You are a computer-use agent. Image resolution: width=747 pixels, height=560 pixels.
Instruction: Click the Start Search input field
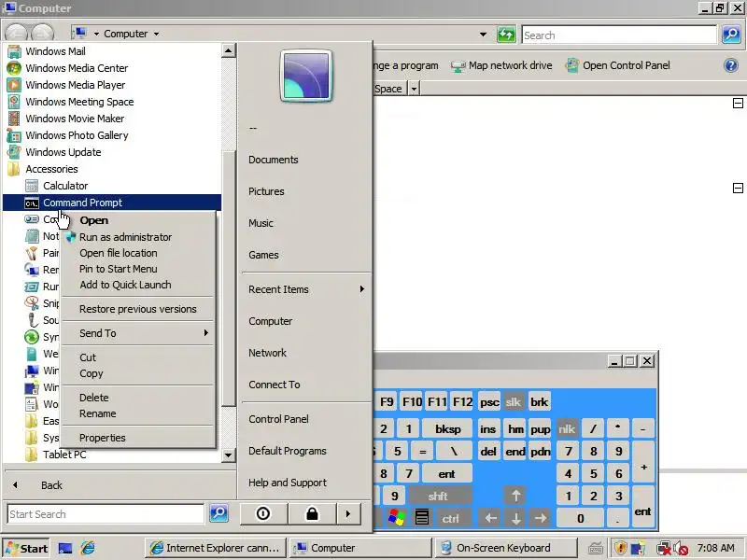coord(106,514)
